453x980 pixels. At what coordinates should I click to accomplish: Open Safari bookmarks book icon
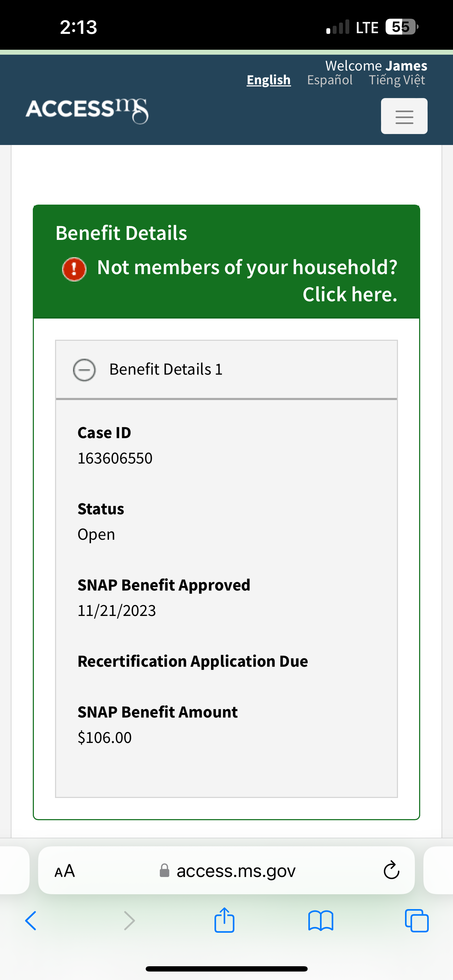(321, 921)
